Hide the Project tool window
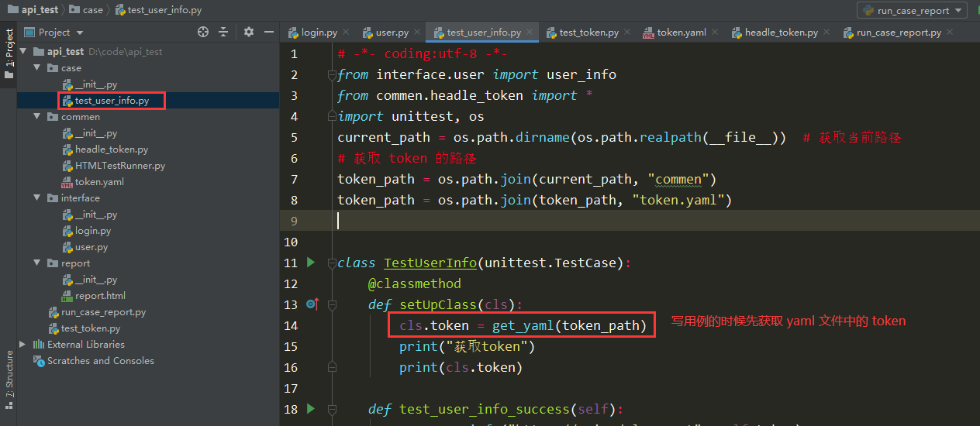980x426 pixels. coord(269,32)
